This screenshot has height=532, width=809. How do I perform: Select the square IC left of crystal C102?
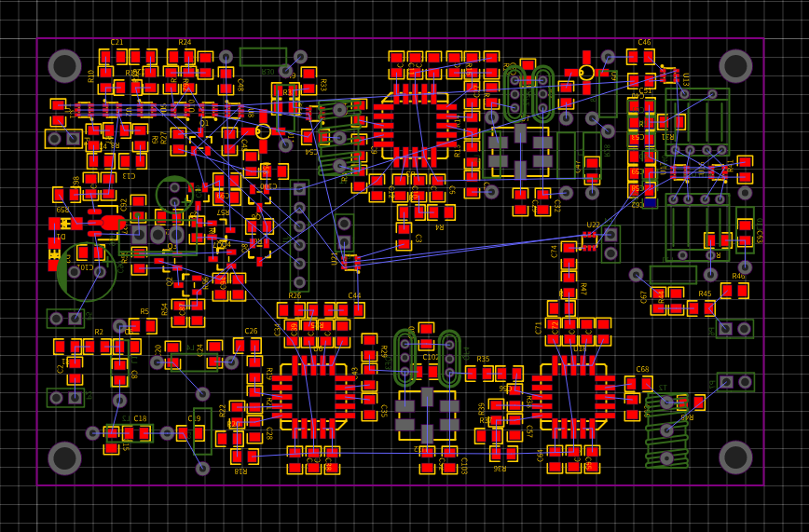tap(313, 396)
